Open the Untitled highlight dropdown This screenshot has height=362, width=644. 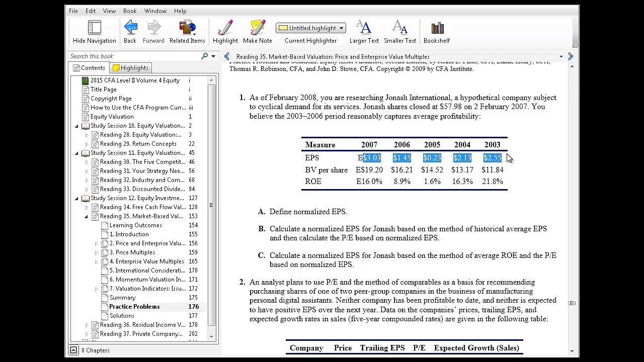[x=310, y=28]
